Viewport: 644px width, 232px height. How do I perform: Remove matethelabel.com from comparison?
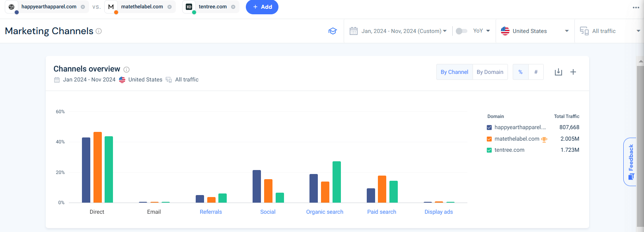[x=169, y=7]
